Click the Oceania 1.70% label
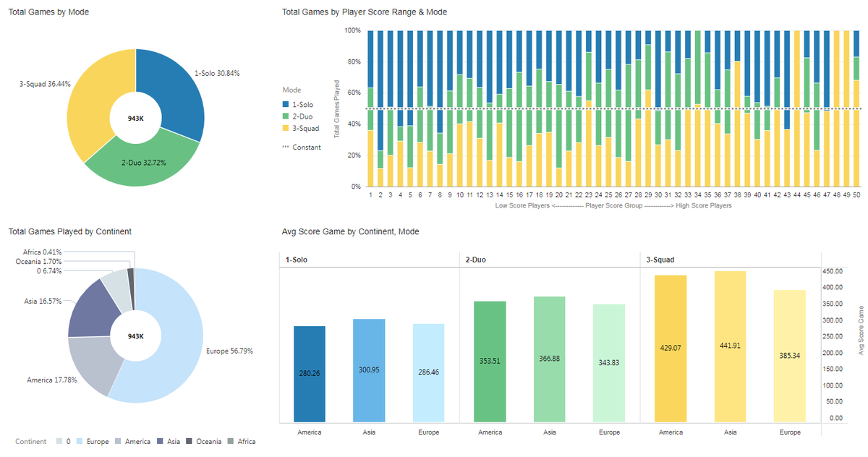The image size is (868, 457). [x=38, y=261]
